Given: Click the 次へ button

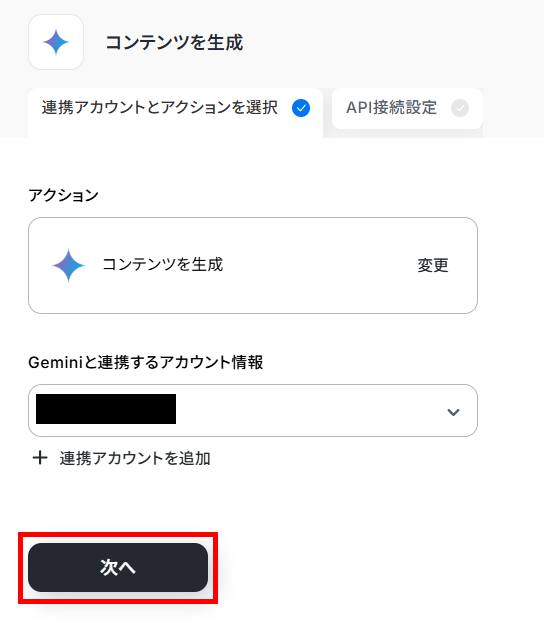Looking at the screenshot, I should coord(118,567).
